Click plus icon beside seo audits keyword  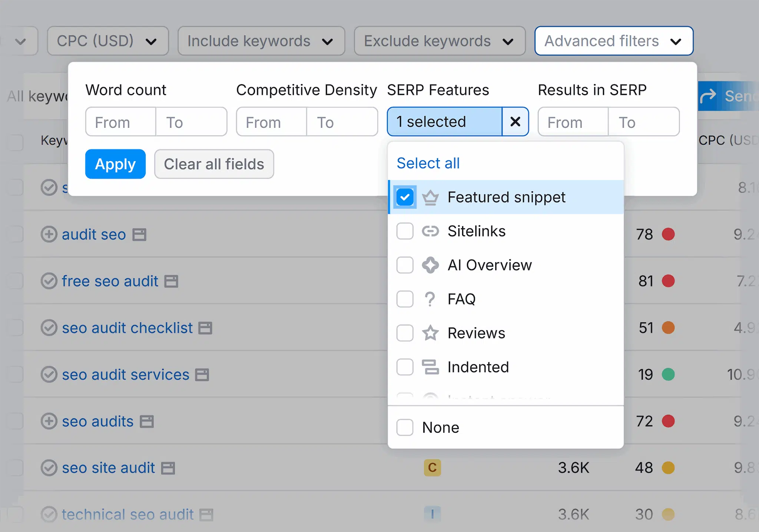49,421
